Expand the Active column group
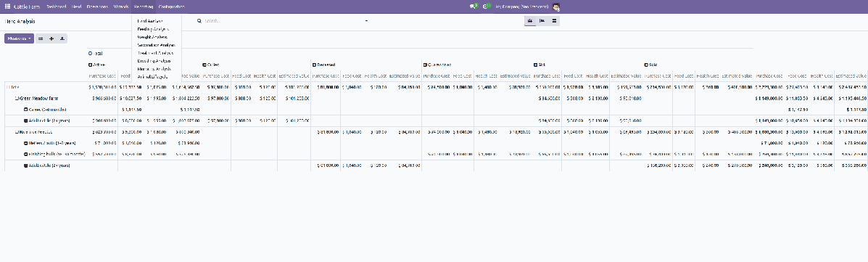Image resolution: width=868 pixels, height=262 pixels. tap(97, 65)
